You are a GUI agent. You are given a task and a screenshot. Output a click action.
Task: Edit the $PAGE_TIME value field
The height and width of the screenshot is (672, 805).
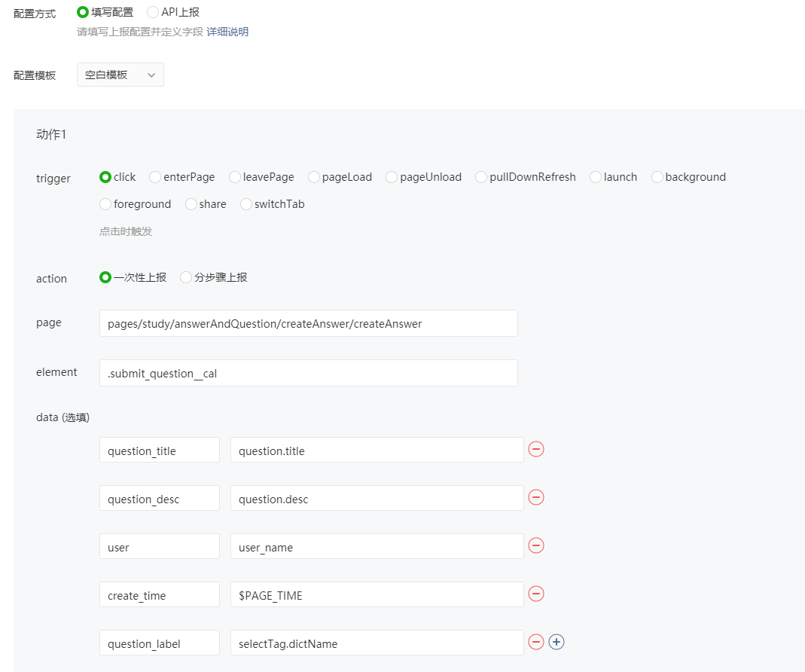click(377, 595)
